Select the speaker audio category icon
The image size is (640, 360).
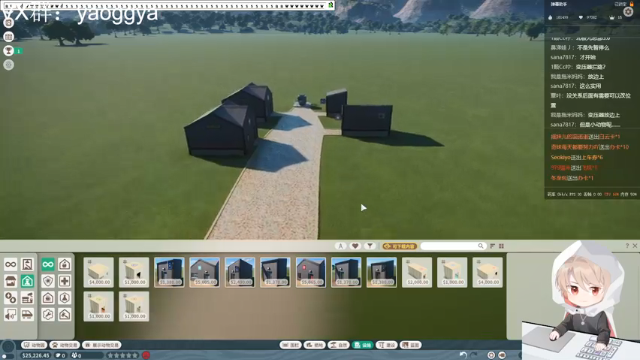pyautogui.click(x=11, y=315)
